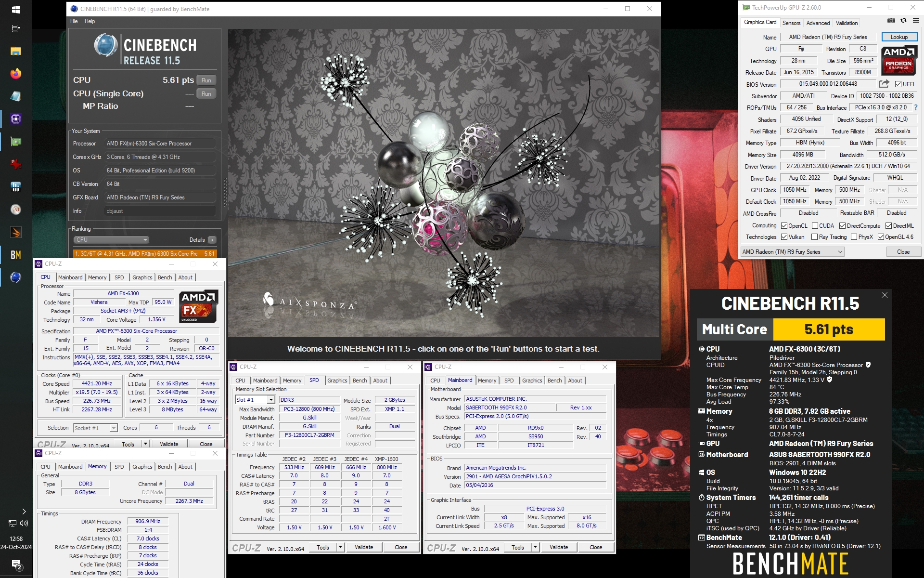Toggle the DirectCompute checkbox
Screen dimensions: 924x578
[842, 226]
